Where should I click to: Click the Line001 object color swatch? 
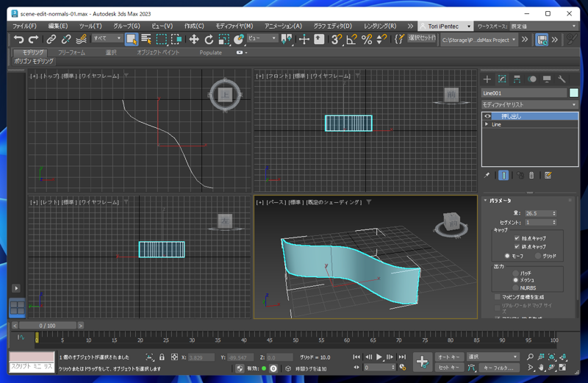pos(573,93)
